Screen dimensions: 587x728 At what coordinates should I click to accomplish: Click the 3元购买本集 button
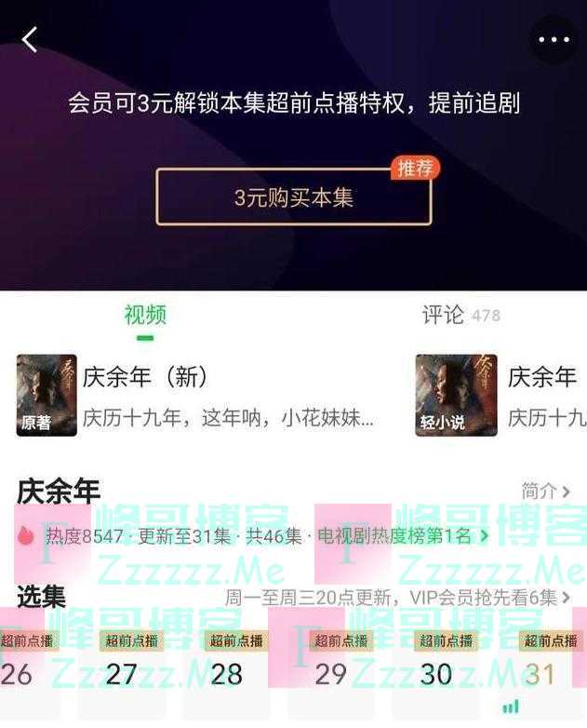tap(294, 197)
